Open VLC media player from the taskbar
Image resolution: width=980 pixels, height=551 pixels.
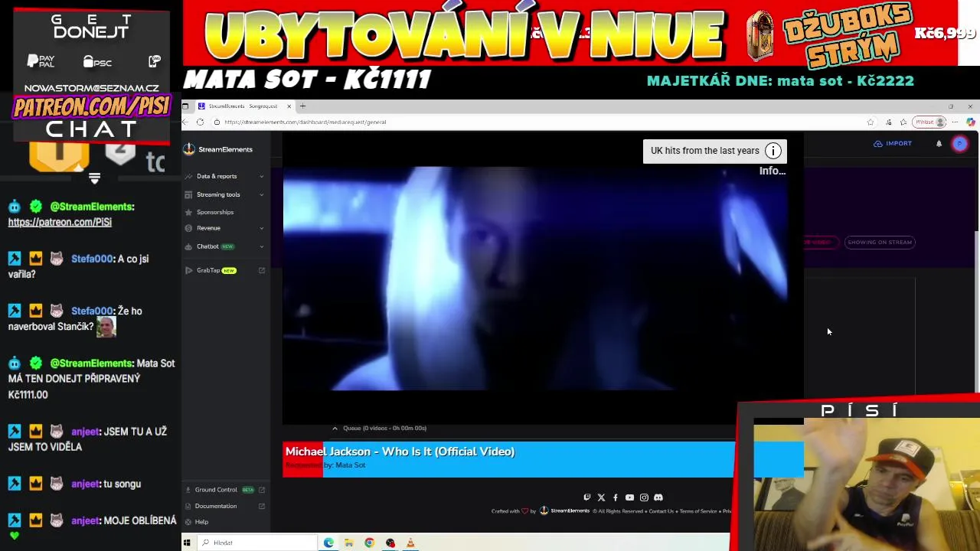pyautogui.click(x=410, y=543)
